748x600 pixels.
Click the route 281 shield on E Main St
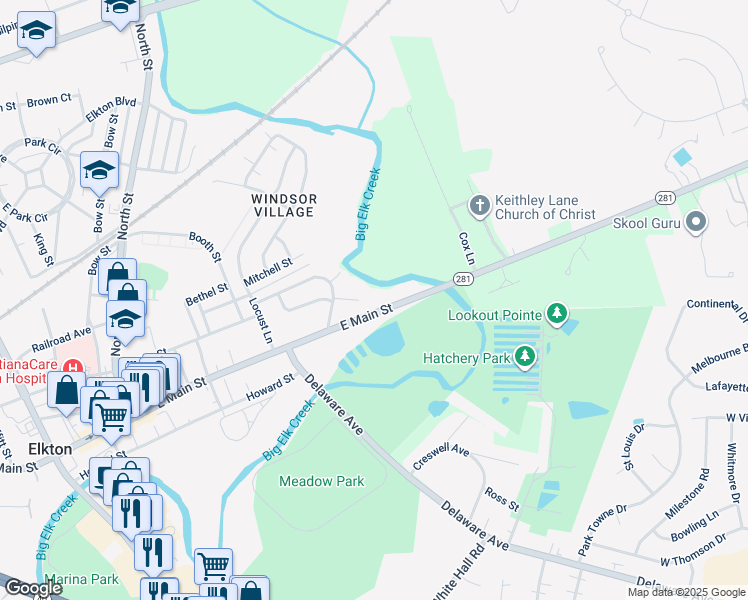(463, 279)
